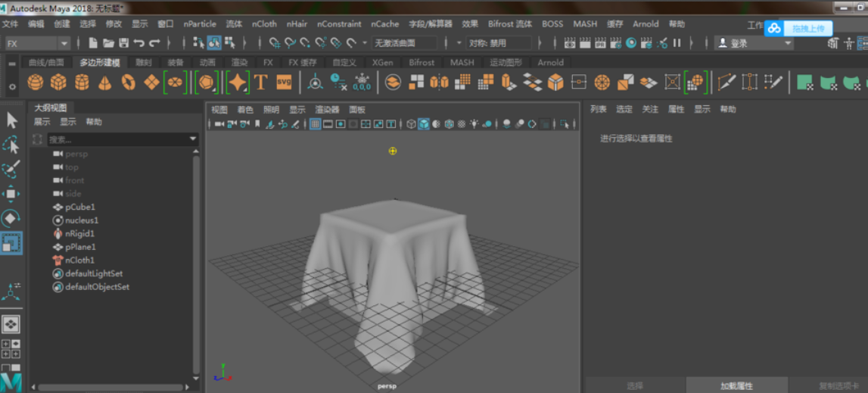Switch to the XGen shelf tab
Viewport: 868px width, 393px height.
(382, 62)
